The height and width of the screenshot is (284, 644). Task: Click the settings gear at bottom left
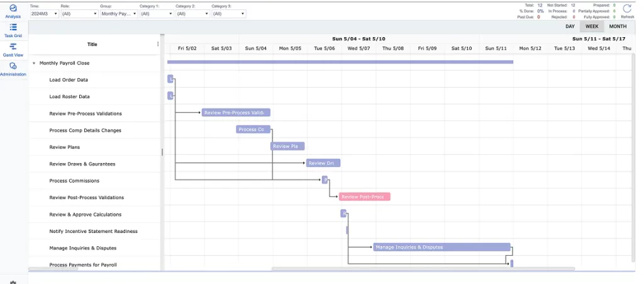click(x=13, y=281)
